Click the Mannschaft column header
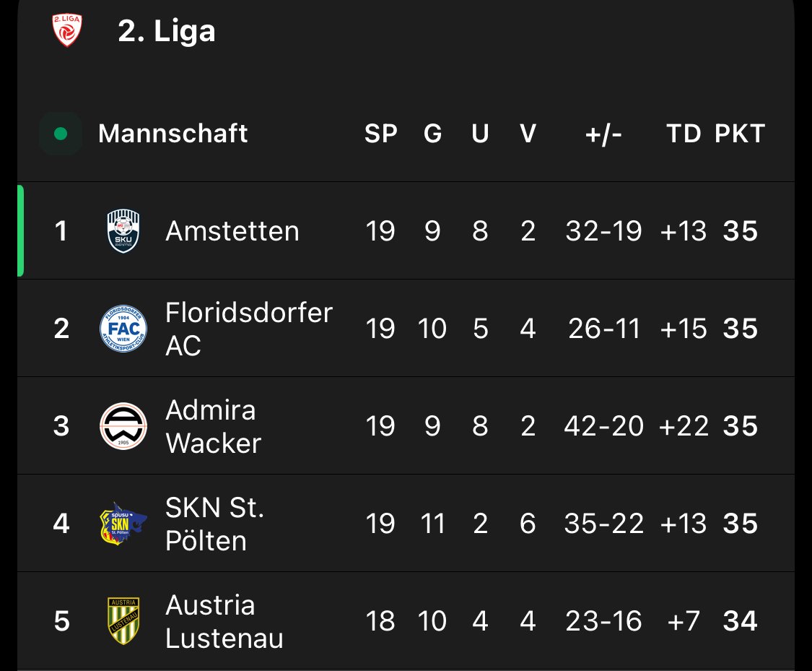This screenshot has height=671, width=812. tap(173, 134)
